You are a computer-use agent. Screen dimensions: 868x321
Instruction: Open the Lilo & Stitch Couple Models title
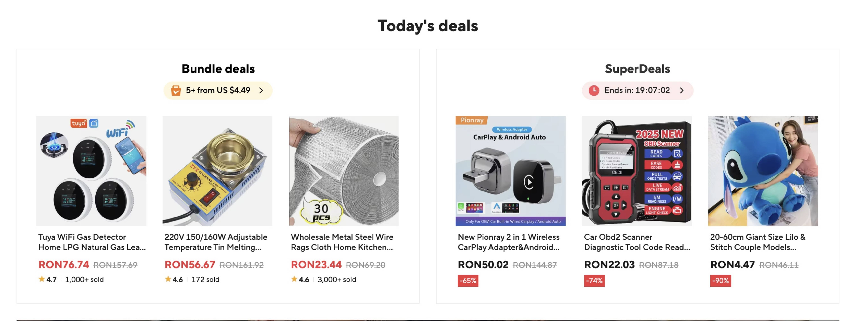(758, 242)
